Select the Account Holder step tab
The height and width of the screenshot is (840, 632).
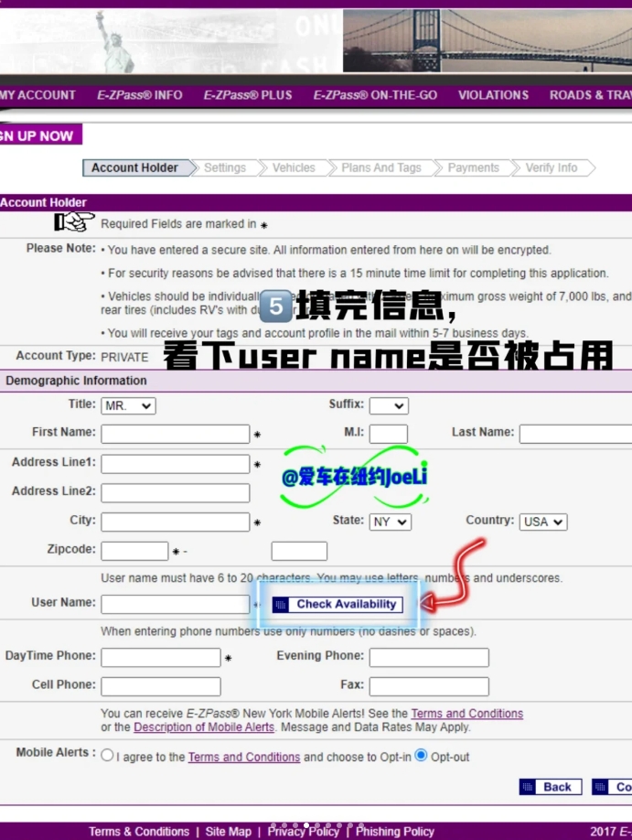pos(137,168)
